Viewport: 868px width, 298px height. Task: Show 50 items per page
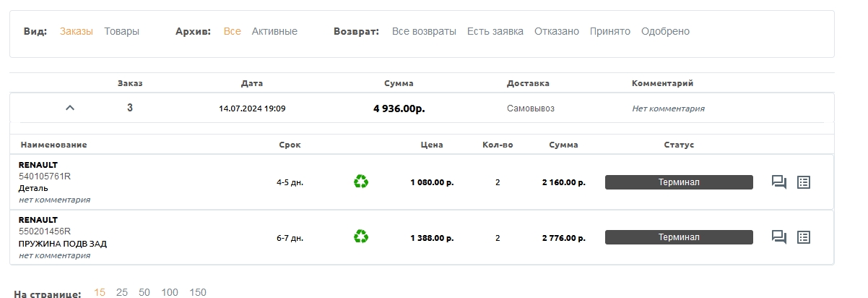tap(144, 292)
